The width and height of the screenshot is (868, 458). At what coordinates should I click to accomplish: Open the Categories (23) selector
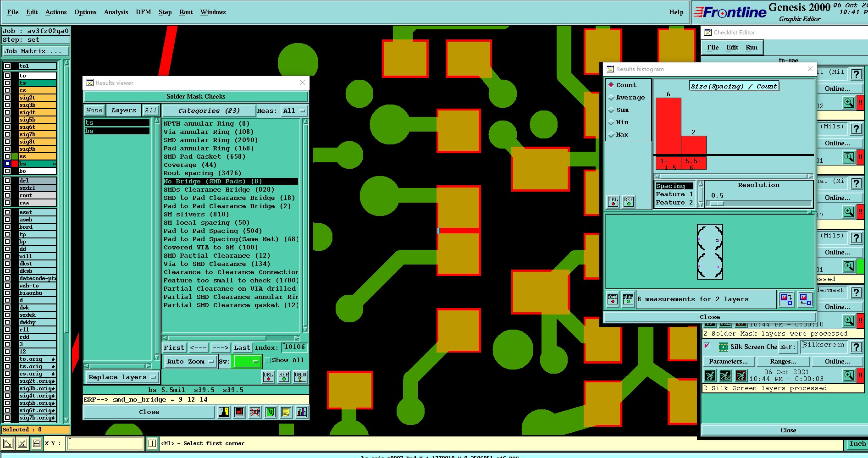click(209, 111)
